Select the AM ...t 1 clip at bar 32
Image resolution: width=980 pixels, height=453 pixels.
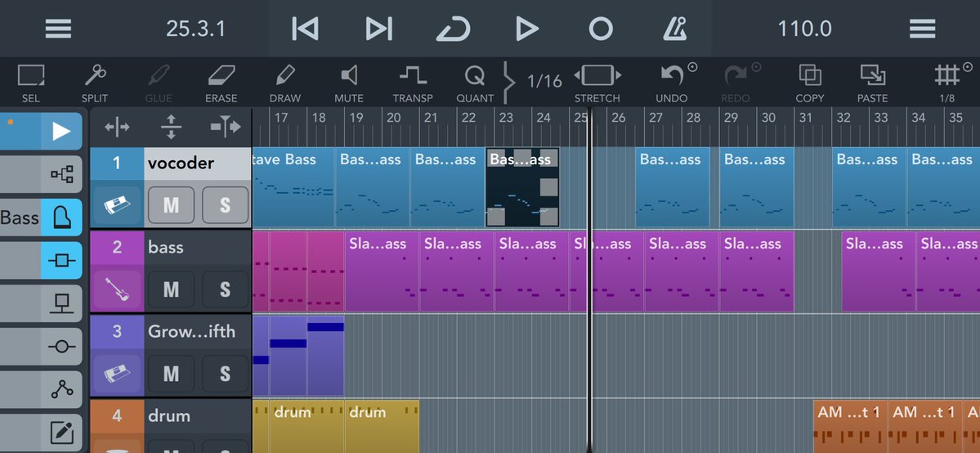click(851, 426)
